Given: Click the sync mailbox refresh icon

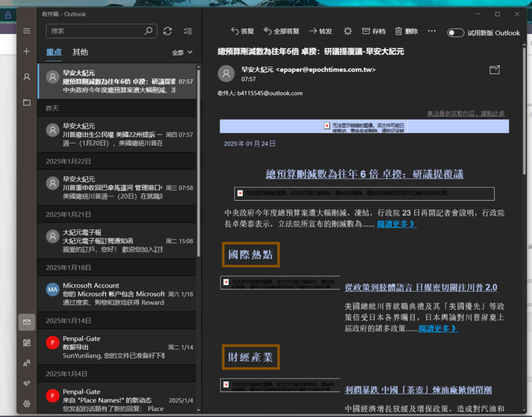Looking at the screenshot, I should [168, 31].
